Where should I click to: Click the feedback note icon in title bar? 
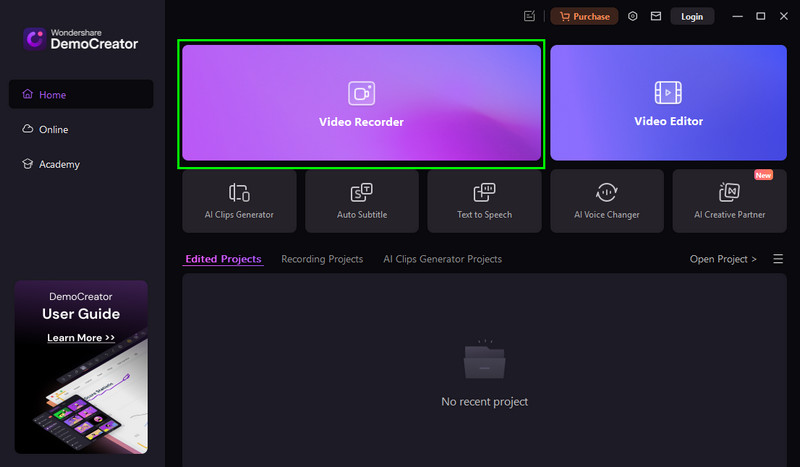[530, 16]
